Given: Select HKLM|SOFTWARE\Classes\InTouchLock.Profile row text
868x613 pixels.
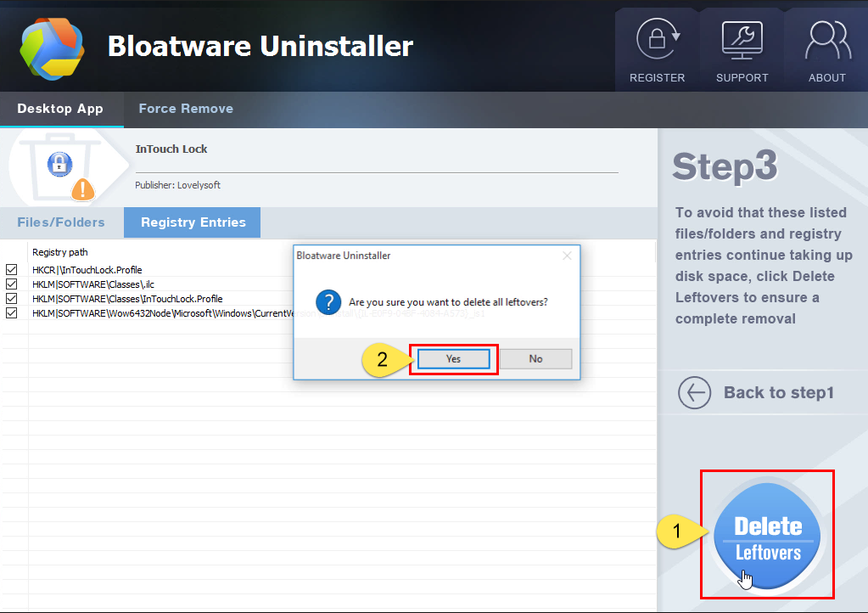Looking at the screenshot, I should pyautogui.click(x=127, y=299).
